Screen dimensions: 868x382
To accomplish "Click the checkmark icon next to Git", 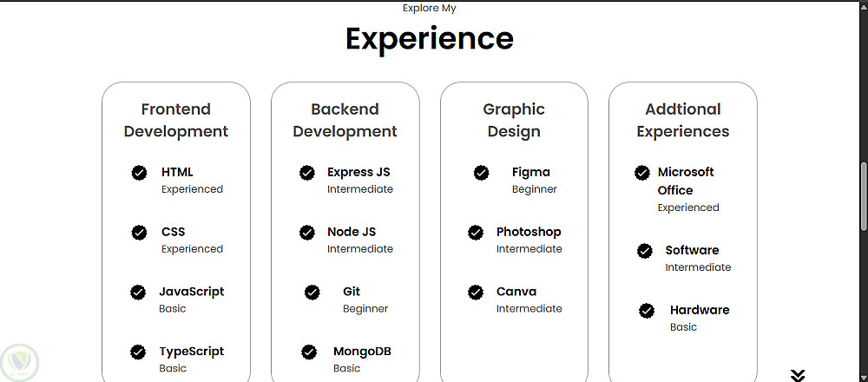I will (312, 293).
